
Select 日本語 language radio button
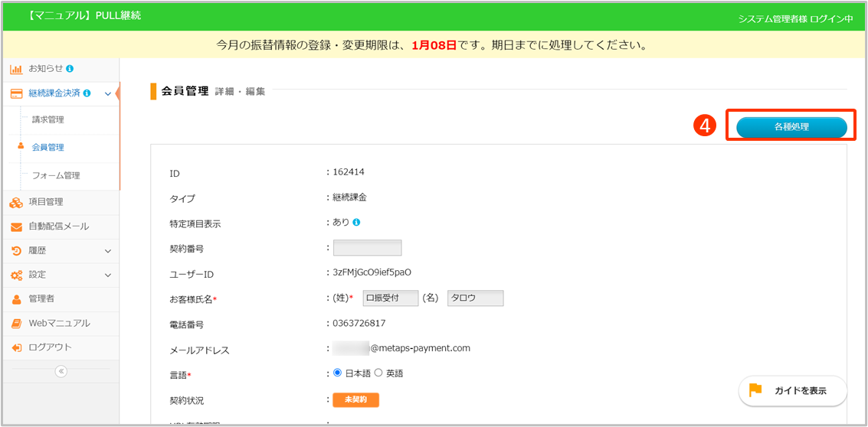click(x=337, y=373)
